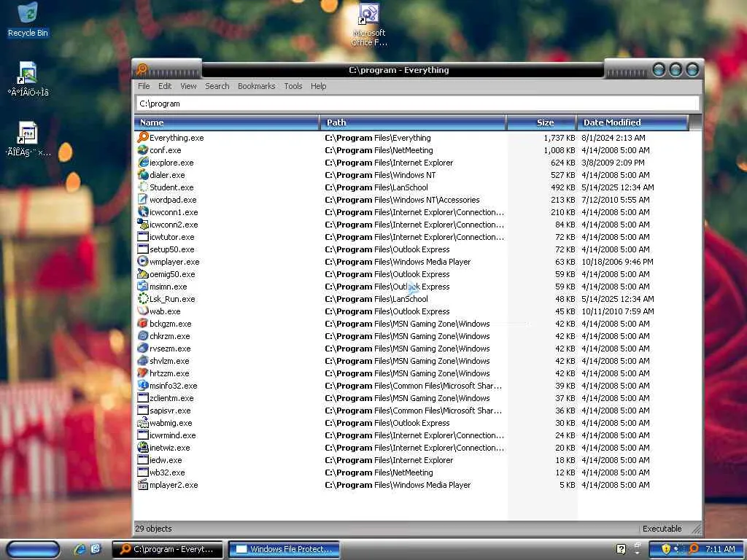
Task: Select the bckgzm.exe icon
Action: point(143,323)
